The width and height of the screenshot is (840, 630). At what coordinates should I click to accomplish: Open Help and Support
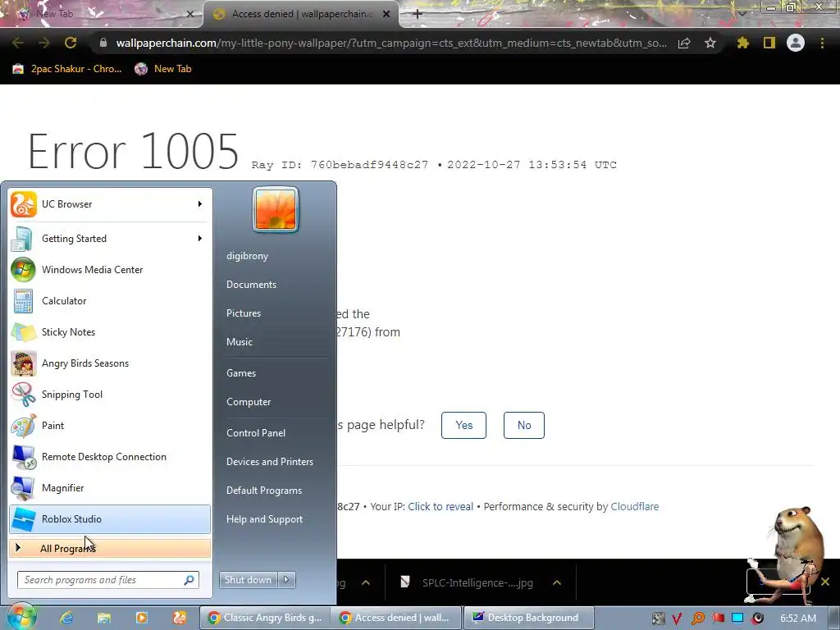click(264, 519)
